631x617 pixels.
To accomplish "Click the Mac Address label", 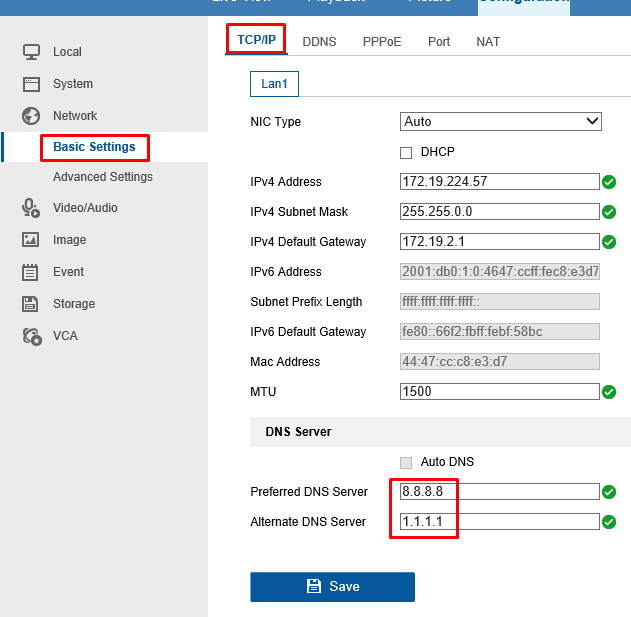I will click(285, 362).
